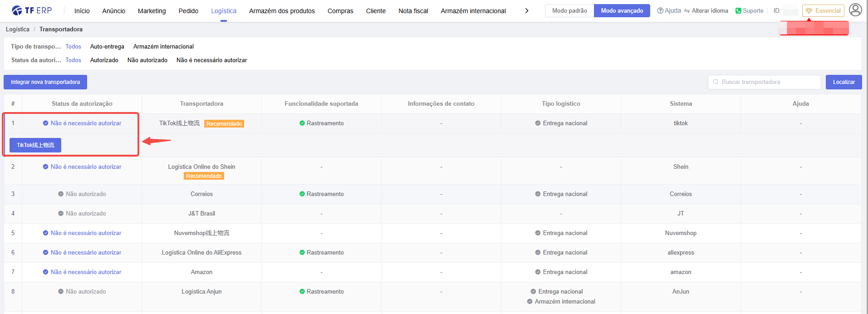Click Entrega nacional check icon in Nuvemshop row
Viewport: 868px width, 314px height.
538,233
